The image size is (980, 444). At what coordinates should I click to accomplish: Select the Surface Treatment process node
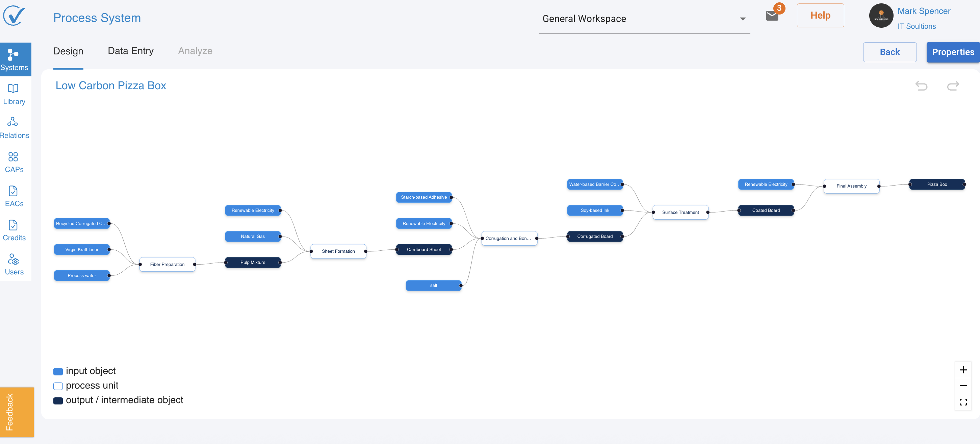(680, 212)
